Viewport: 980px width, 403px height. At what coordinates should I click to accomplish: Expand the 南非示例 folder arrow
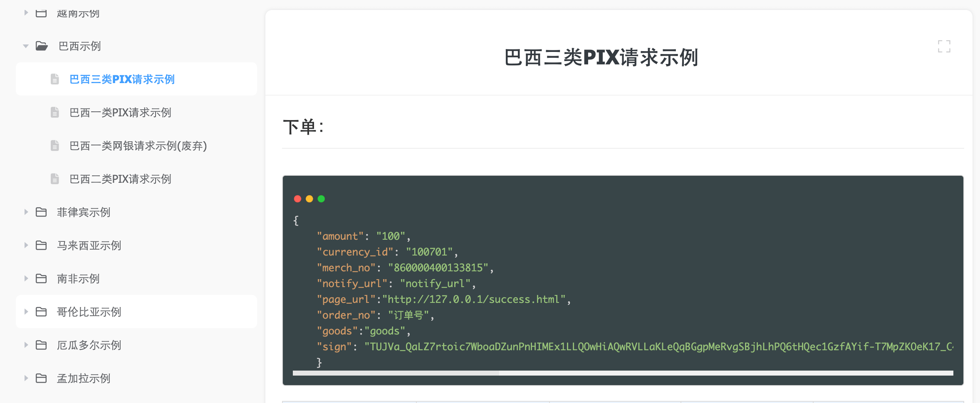click(x=26, y=278)
